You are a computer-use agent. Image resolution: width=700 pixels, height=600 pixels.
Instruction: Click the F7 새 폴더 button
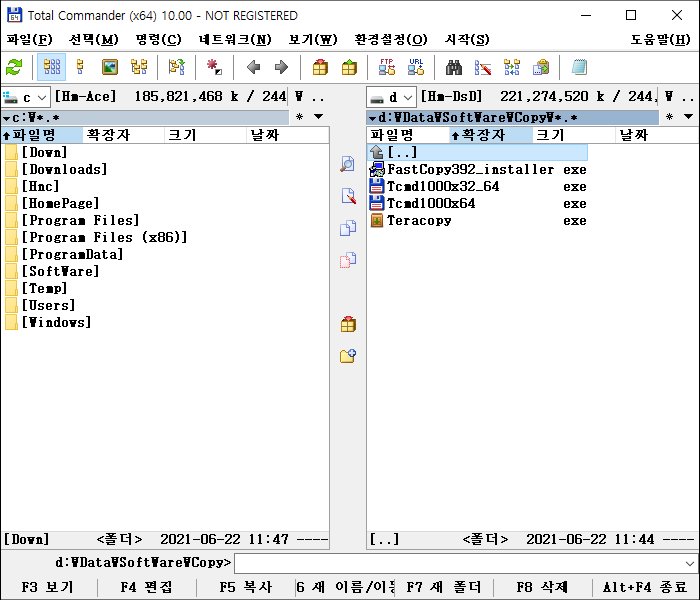pyautogui.click(x=444, y=587)
